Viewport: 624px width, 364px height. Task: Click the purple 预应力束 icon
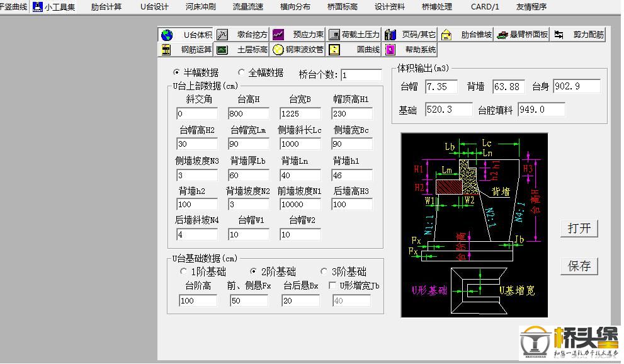[278, 35]
